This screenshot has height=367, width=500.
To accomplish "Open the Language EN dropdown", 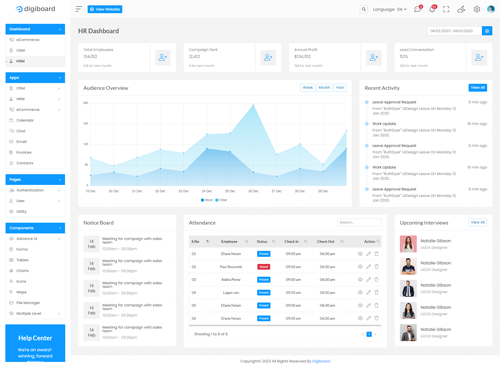I will (389, 9).
